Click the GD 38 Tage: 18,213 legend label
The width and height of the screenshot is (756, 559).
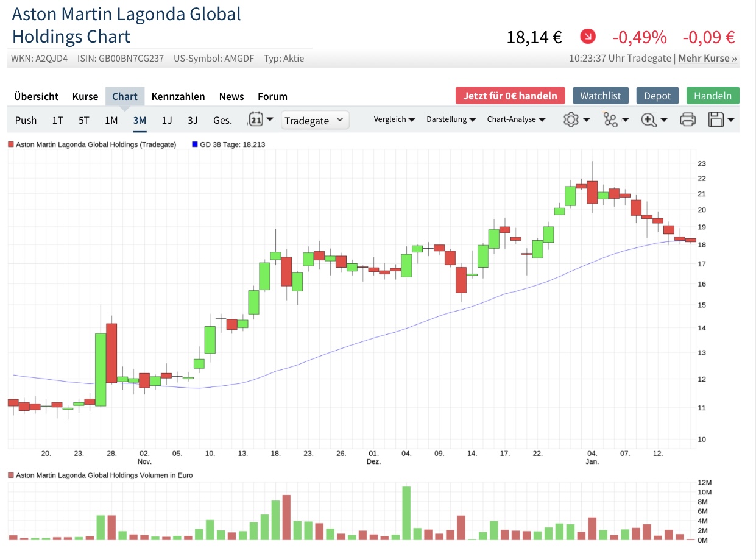tap(233, 144)
